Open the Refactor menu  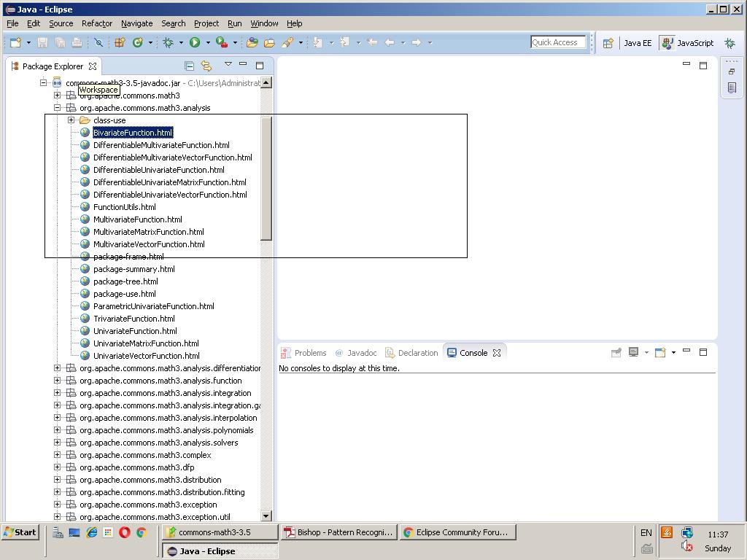(97, 23)
